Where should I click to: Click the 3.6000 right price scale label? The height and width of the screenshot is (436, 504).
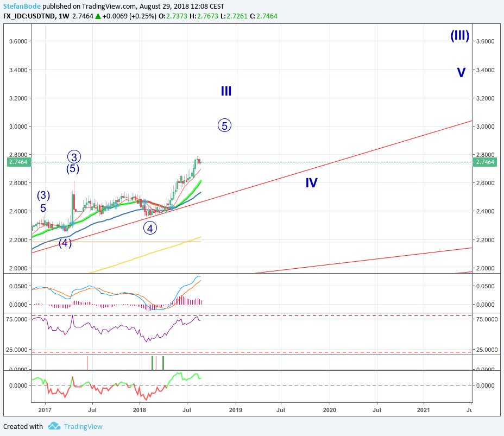[485, 41]
